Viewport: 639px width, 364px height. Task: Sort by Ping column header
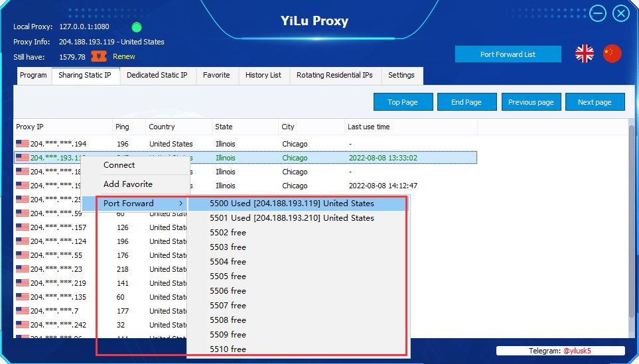[x=129, y=127]
